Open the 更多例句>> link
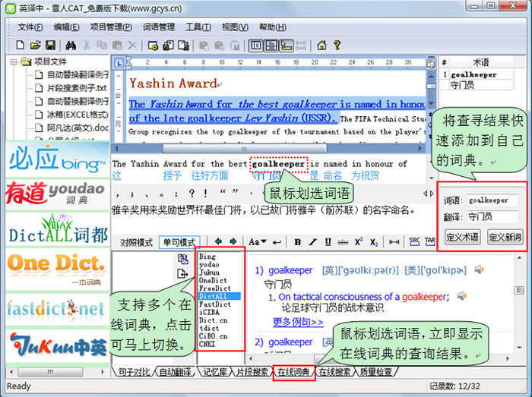Viewport: 532px width, 397px height. pos(298,323)
